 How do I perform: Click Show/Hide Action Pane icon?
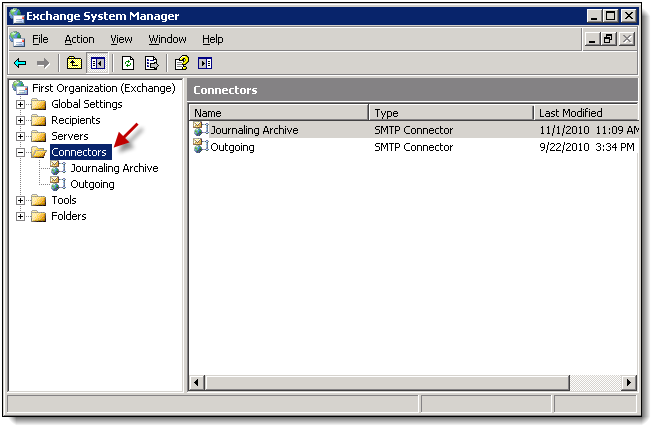coord(205,63)
